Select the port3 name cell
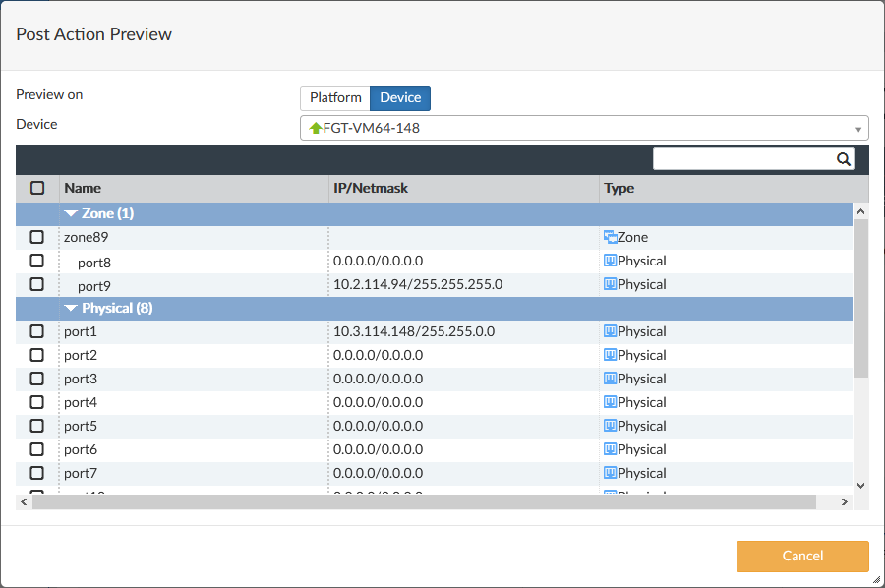 [194, 379]
